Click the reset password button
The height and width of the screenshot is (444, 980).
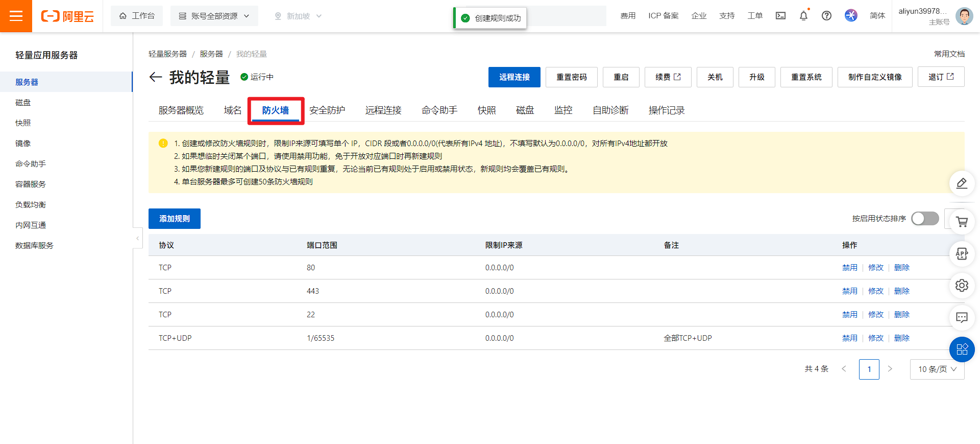(572, 77)
